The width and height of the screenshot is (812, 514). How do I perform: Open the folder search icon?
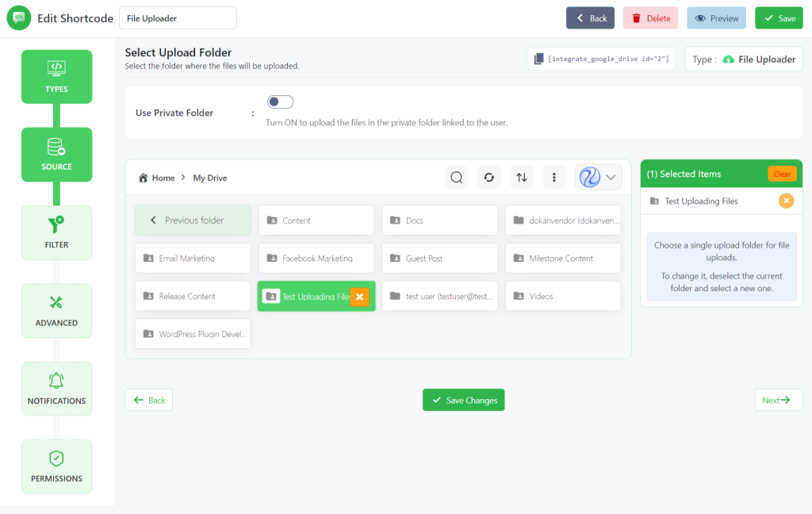[456, 177]
